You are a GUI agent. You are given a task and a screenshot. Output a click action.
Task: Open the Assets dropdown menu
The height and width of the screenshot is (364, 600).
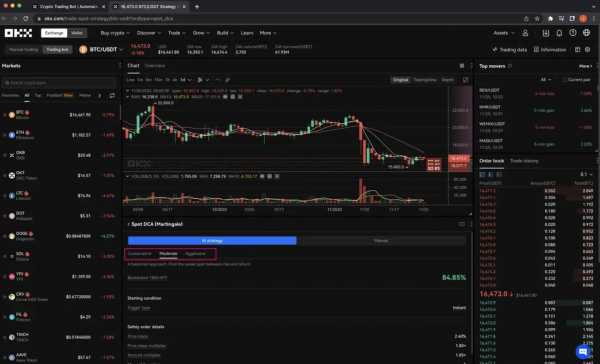504,33
